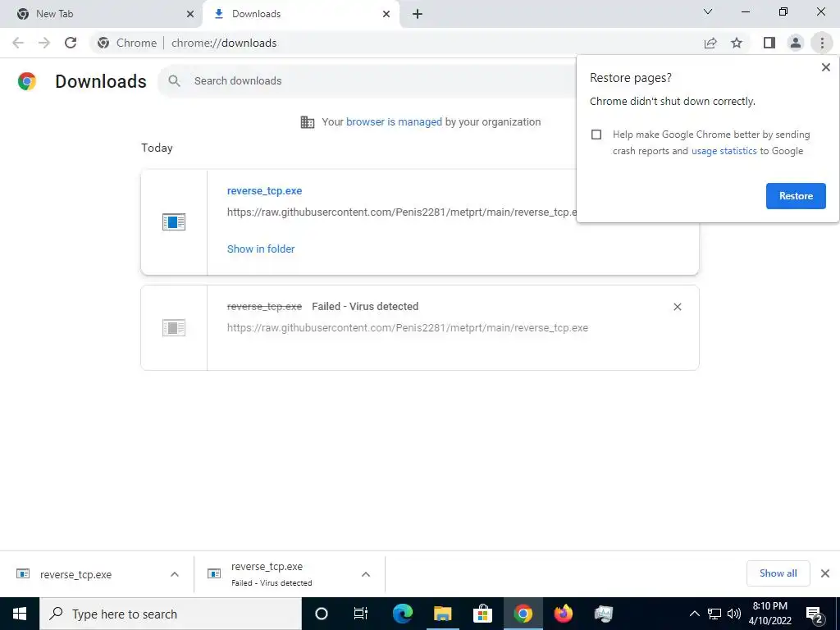Close the Downloads tab

(x=386, y=14)
